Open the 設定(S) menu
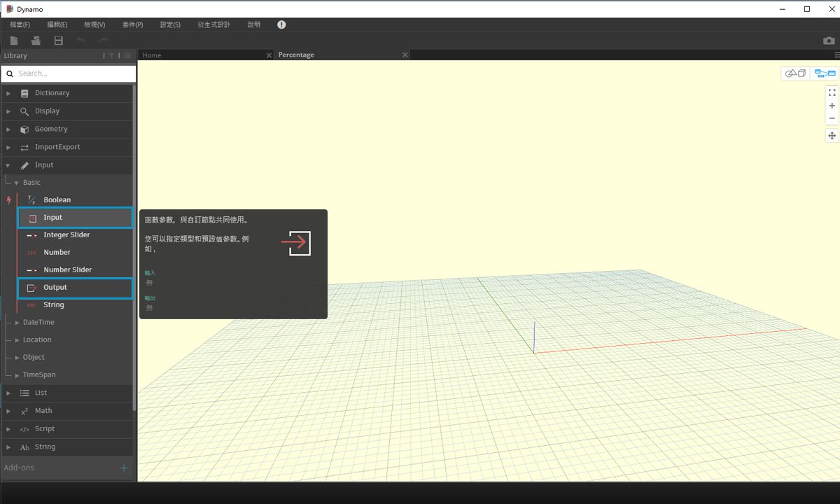 pyautogui.click(x=170, y=24)
